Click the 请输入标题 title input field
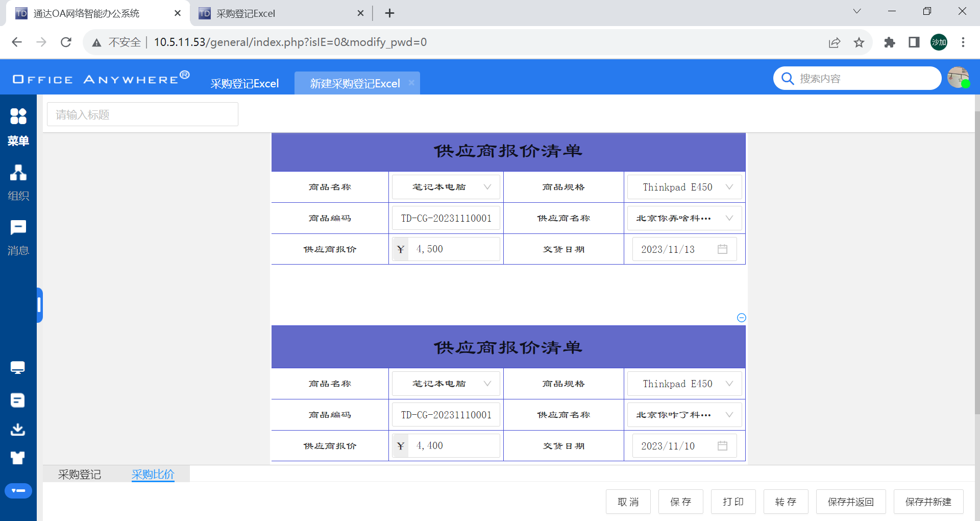Image resolution: width=980 pixels, height=521 pixels. [x=142, y=114]
